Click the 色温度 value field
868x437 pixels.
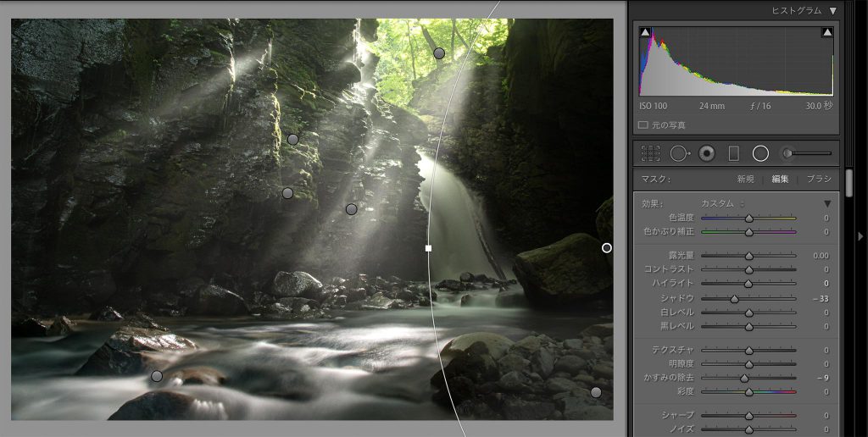[x=826, y=218]
